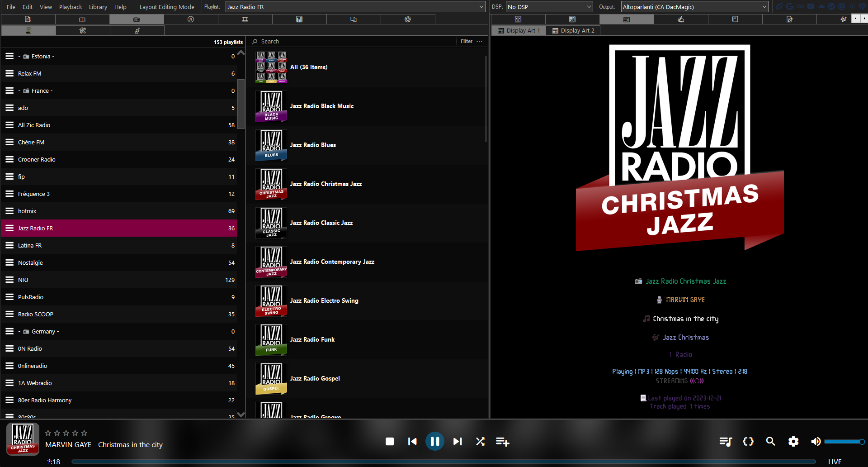868x467 pixels.
Task: Click the playlist list scroll-up arrow
Action: [x=241, y=52]
